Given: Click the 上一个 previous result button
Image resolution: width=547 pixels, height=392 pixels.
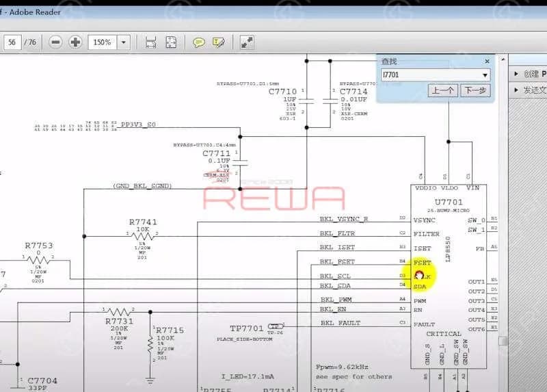Looking at the screenshot, I should tap(442, 91).
